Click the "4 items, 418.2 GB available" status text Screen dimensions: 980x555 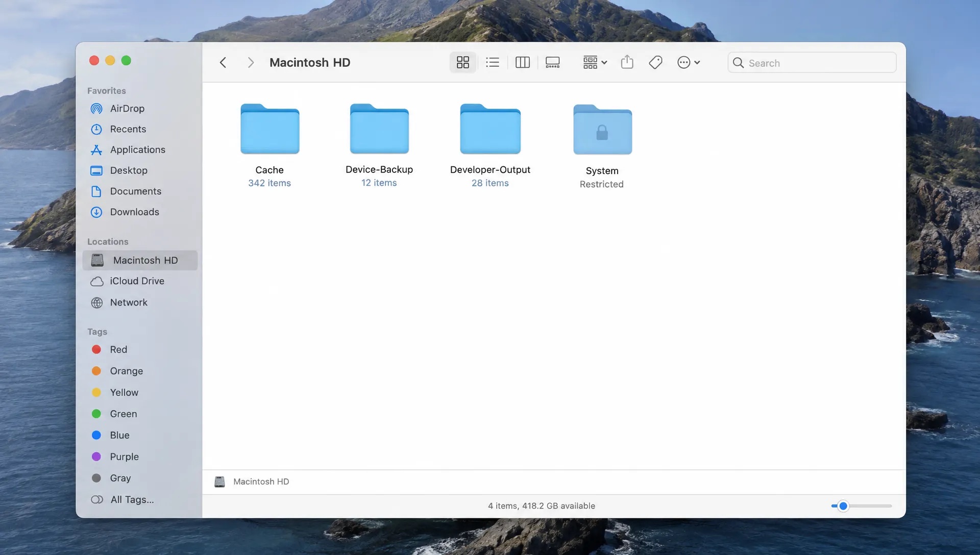click(542, 506)
